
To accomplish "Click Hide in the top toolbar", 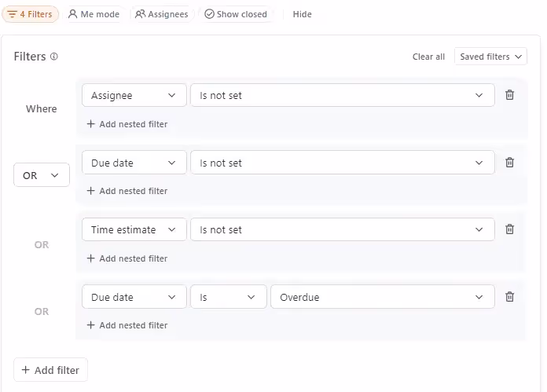I will 302,14.
